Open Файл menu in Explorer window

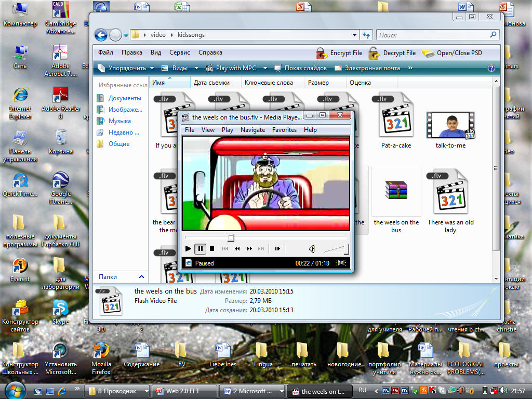coord(105,52)
